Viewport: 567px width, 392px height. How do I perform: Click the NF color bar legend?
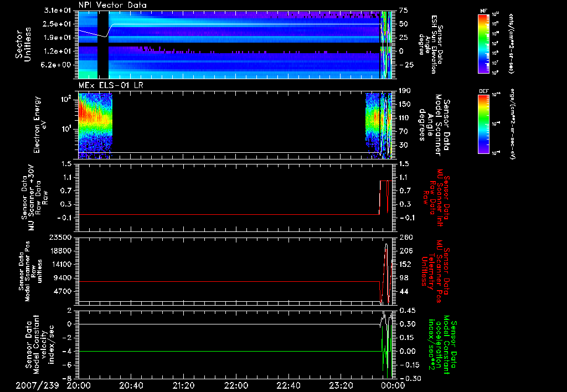[483, 44]
